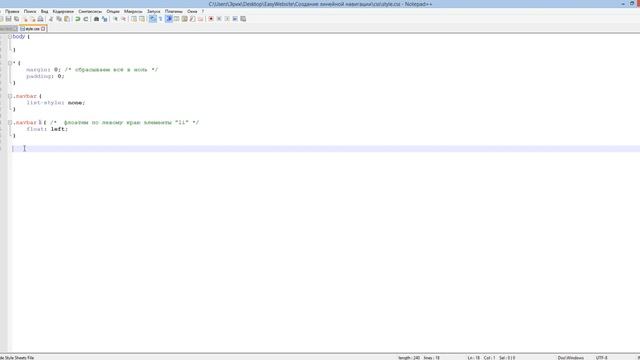The height and width of the screenshot is (360, 640).
Task: Click the Zoom Out toolbar icon
Action: coord(124,19)
